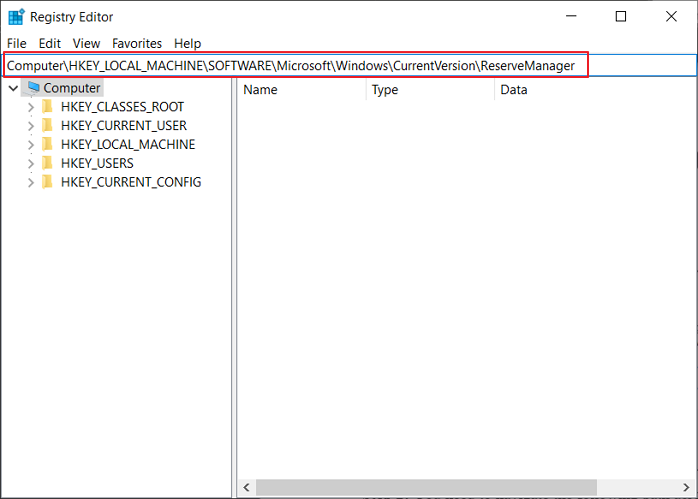Click the HKEY_CLASSES_ROOT folder icon
Screen dimensions: 698x499
pos(47,106)
